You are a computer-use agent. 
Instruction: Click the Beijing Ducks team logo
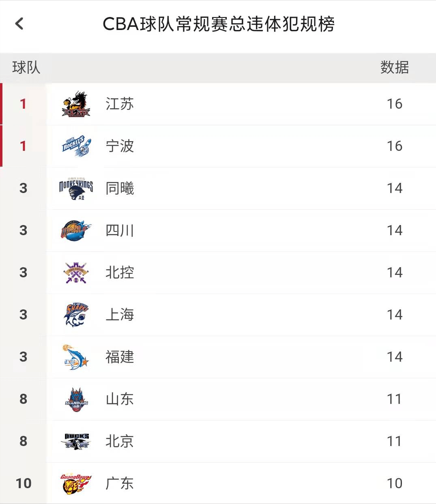(76, 442)
